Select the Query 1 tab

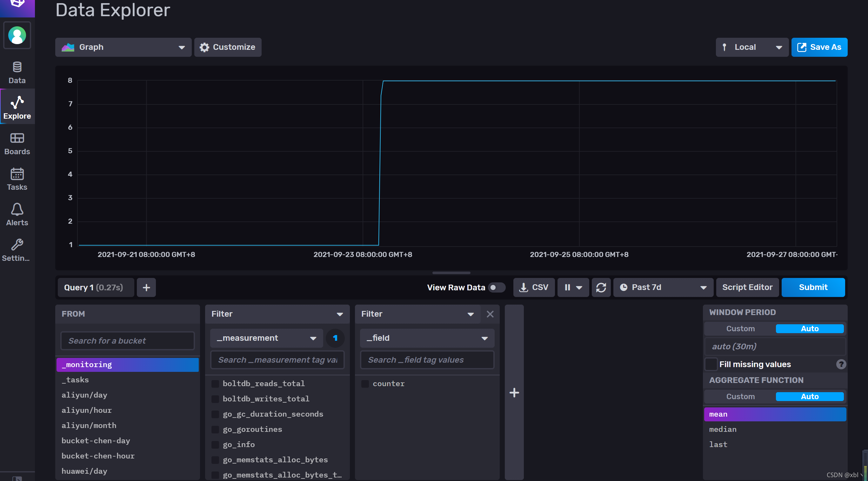click(96, 287)
